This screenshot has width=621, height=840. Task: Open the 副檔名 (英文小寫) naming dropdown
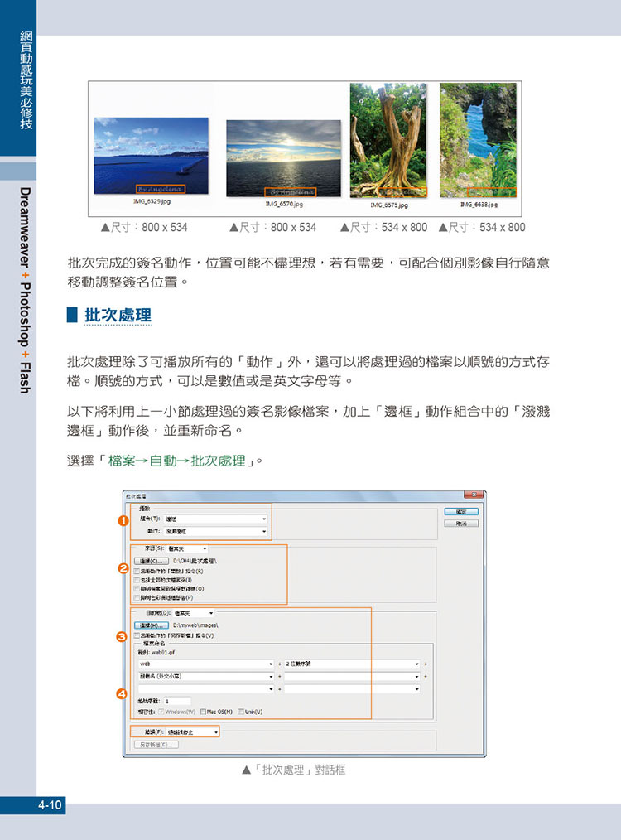[206, 676]
